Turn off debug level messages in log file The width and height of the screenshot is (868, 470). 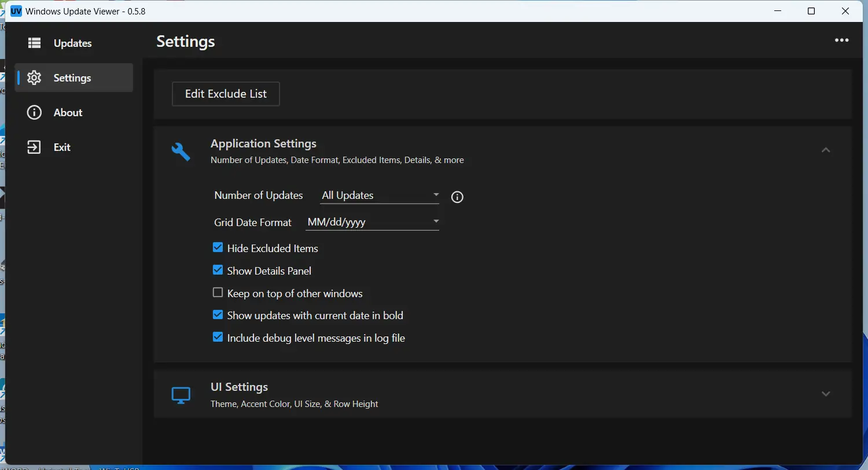(218, 337)
